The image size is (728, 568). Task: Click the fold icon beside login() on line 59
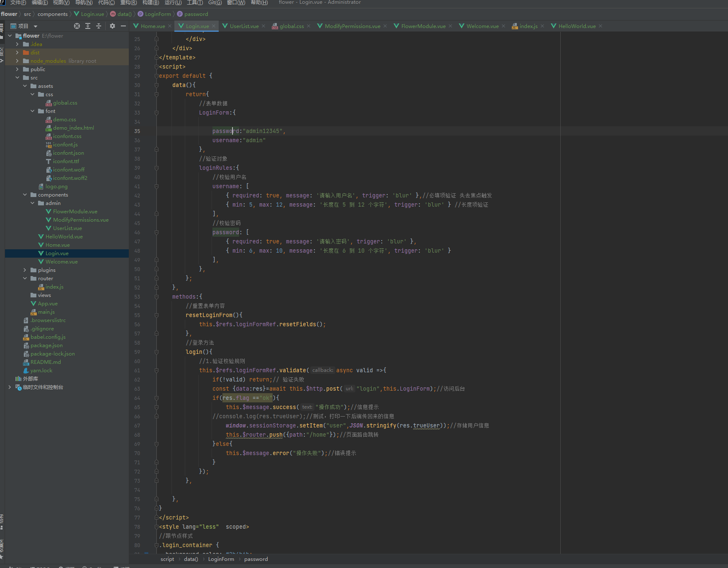click(156, 352)
